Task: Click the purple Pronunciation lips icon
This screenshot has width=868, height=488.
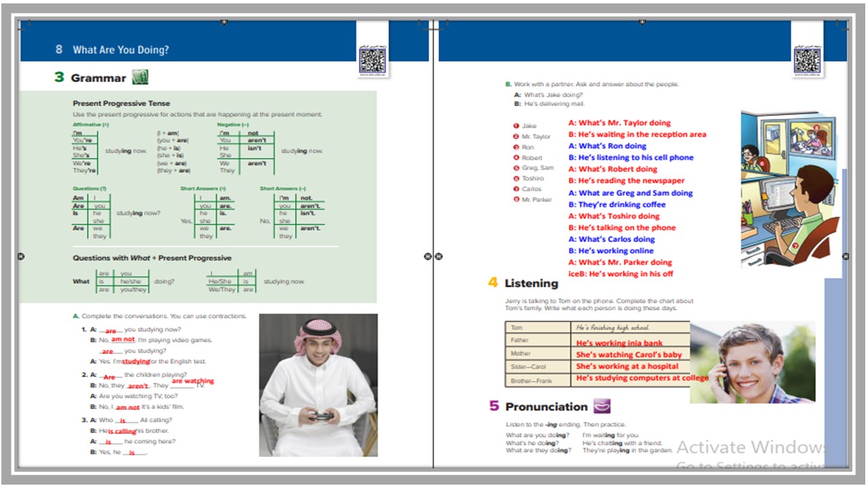Action: [601, 406]
